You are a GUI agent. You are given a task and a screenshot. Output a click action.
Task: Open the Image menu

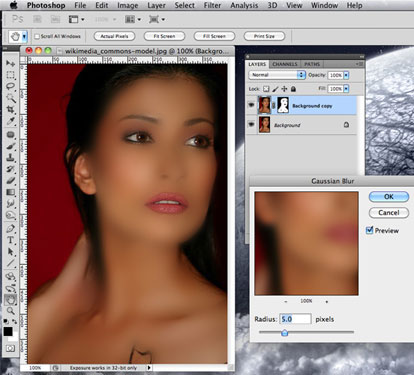tap(128, 5)
